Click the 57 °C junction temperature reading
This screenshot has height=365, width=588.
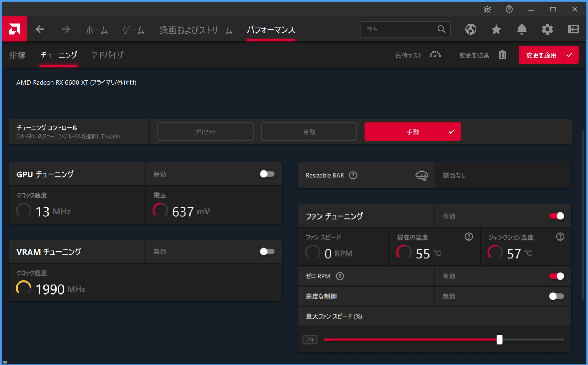(520, 253)
